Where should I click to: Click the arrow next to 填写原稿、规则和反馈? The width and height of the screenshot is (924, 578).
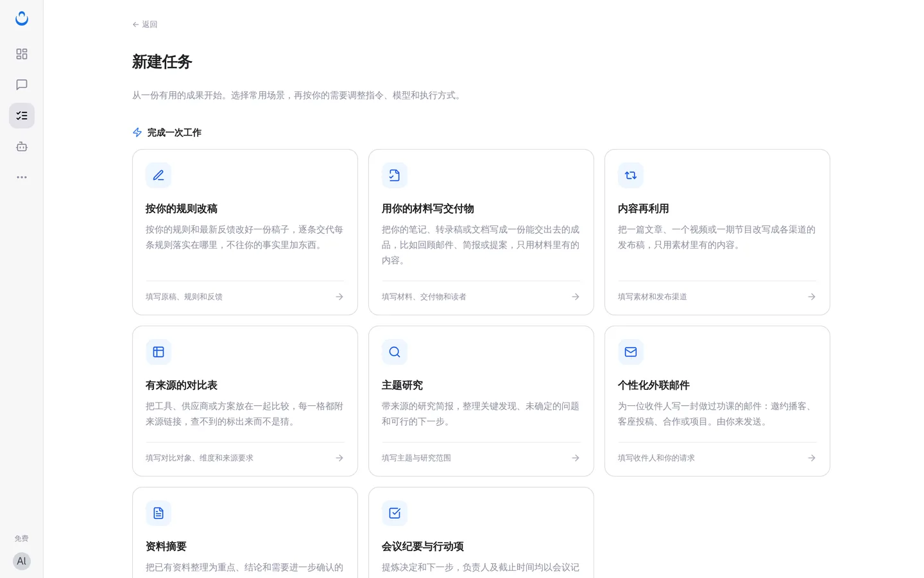[339, 297]
